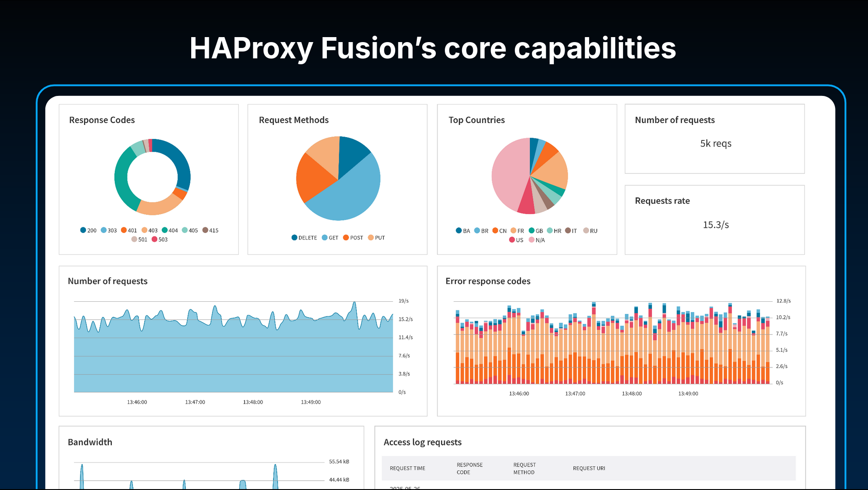868x490 pixels.
Task: Toggle the POST method legend entry
Action: (x=353, y=238)
